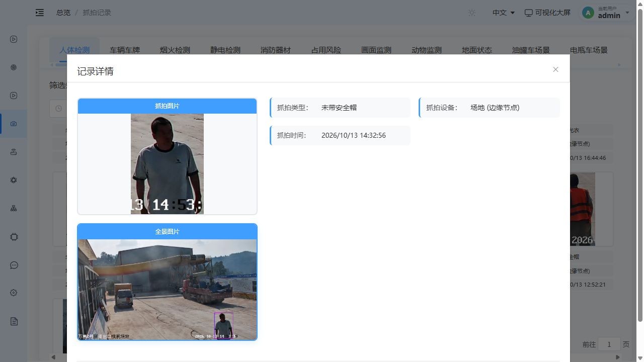The height and width of the screenshot is (362, 644).
Task: View the 全景图片 panoramic scene image
Action: 167,290
